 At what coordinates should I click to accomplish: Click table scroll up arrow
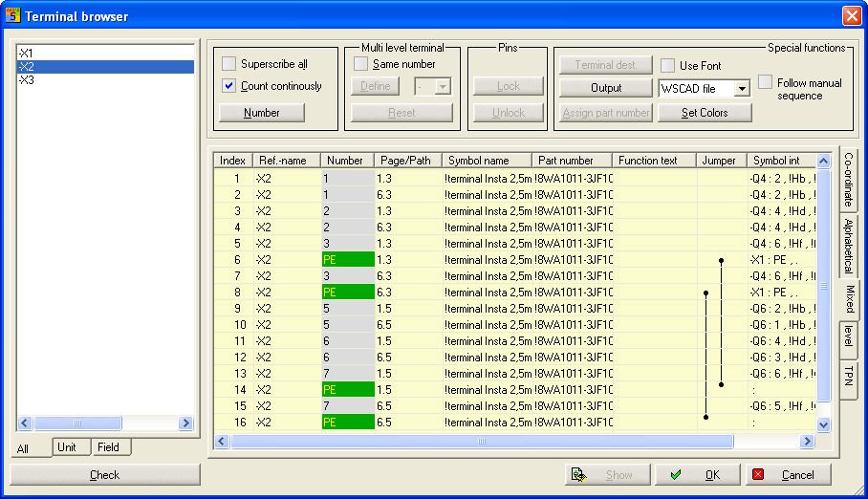pos(824,162)
